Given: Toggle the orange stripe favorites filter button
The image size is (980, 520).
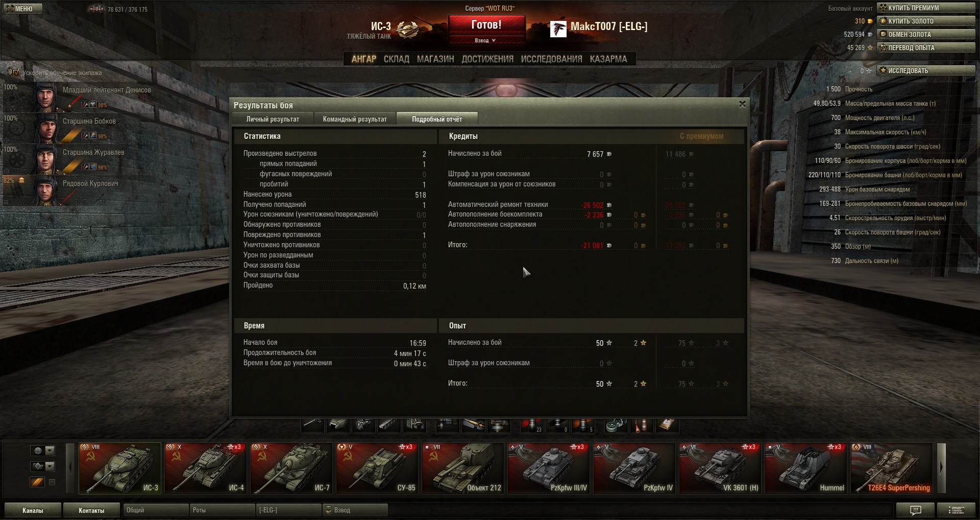Looking at the screenshot, I should pos(37,482).
